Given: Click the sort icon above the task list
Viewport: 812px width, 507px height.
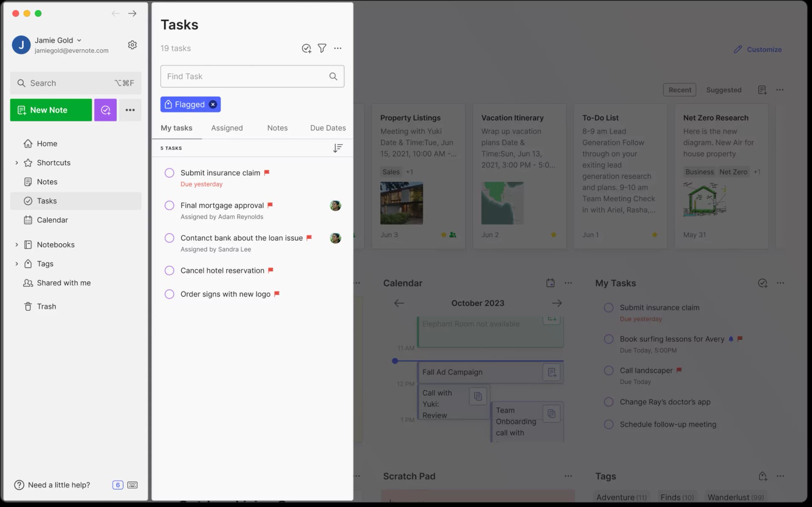Looking at the screenshot, I should [x=337, y=148].
